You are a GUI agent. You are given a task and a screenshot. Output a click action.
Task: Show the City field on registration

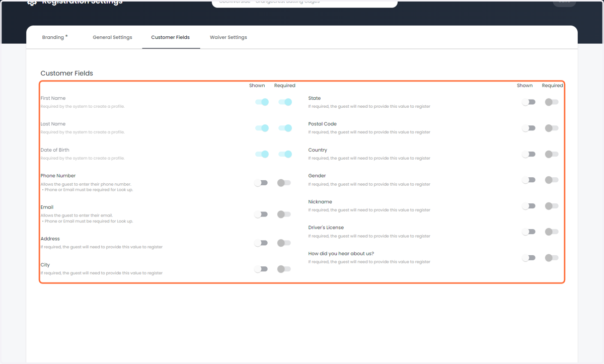coord(261,269)
